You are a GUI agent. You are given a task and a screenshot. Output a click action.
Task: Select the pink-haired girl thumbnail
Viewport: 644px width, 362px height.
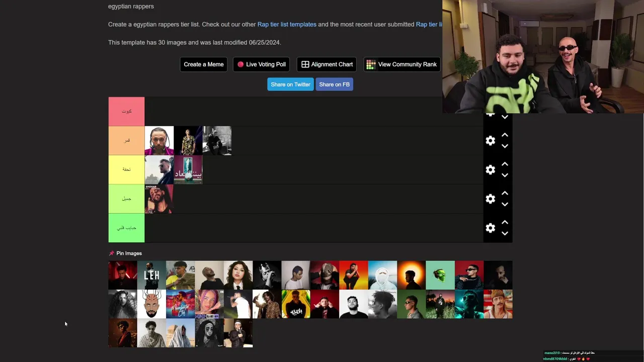point(209,304)
